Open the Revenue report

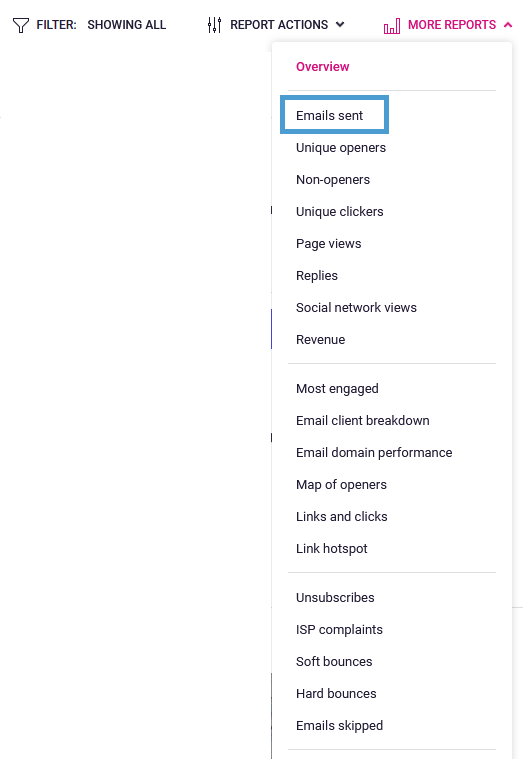click(320, 339)
